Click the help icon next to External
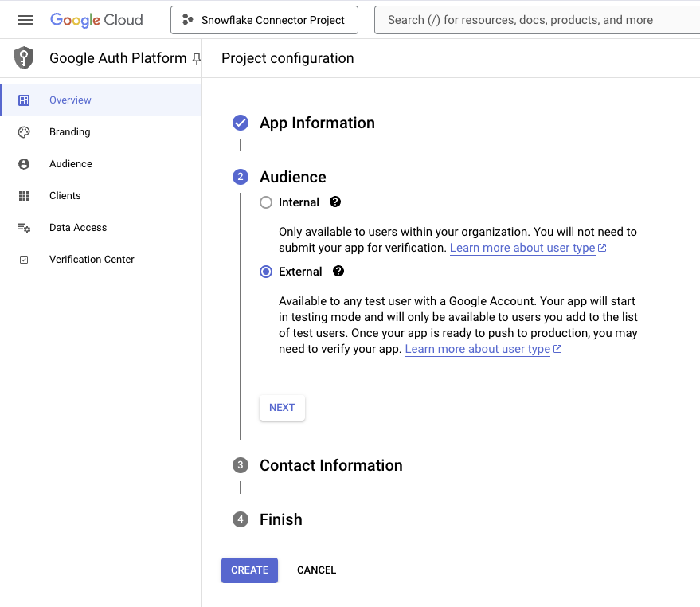 coord(338,272)
